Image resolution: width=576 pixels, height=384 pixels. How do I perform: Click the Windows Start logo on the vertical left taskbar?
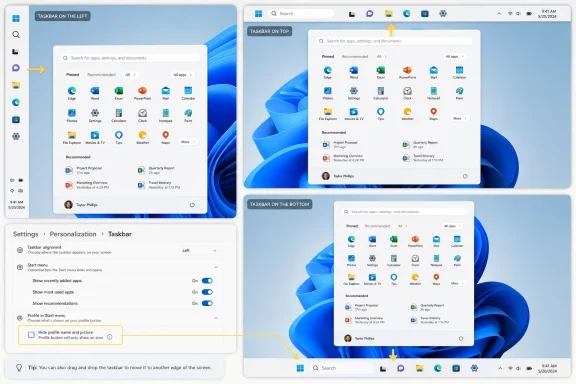coord(16,18)
